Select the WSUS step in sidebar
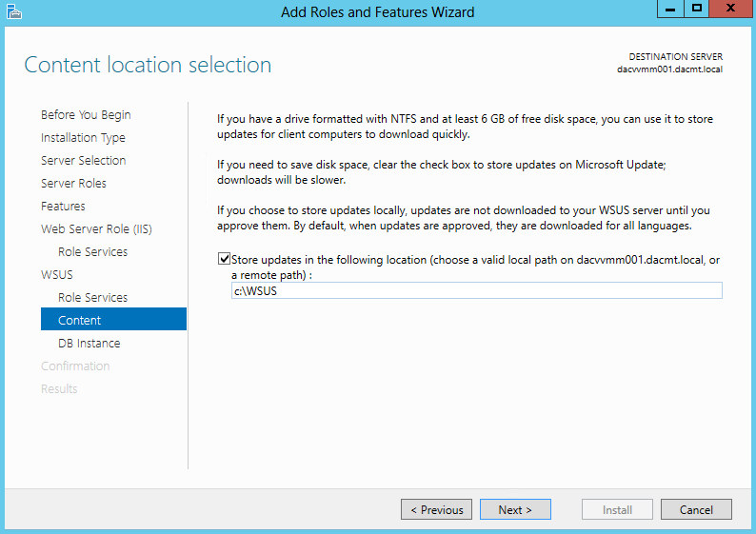The height and width of the screenshot is (534, 756). [x=57, y=275]
